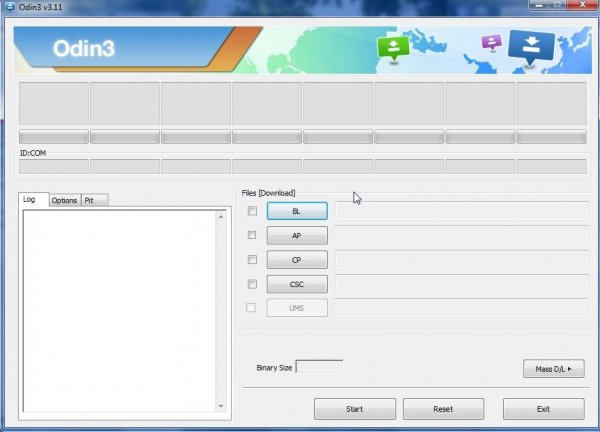
Task: Open the Mass D/L menu
Action: (554, 369)
